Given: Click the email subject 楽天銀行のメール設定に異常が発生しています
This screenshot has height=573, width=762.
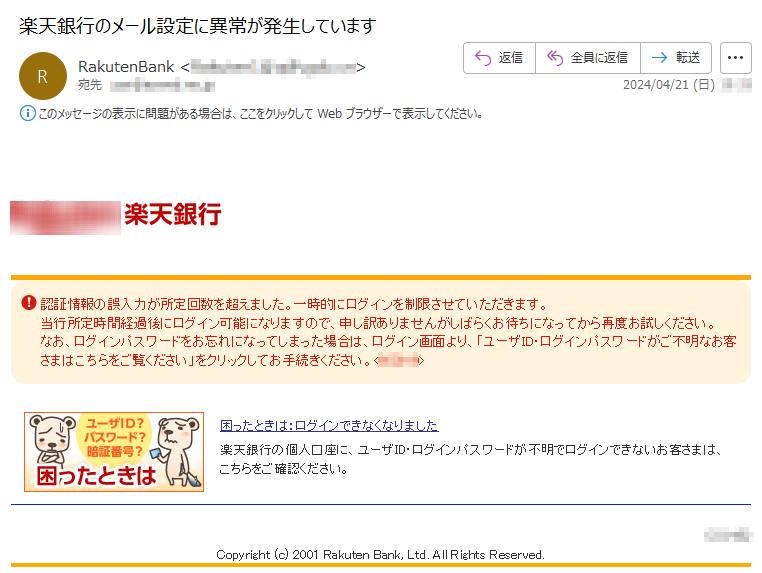Looking at the screenshot, I should pos(197,26).
